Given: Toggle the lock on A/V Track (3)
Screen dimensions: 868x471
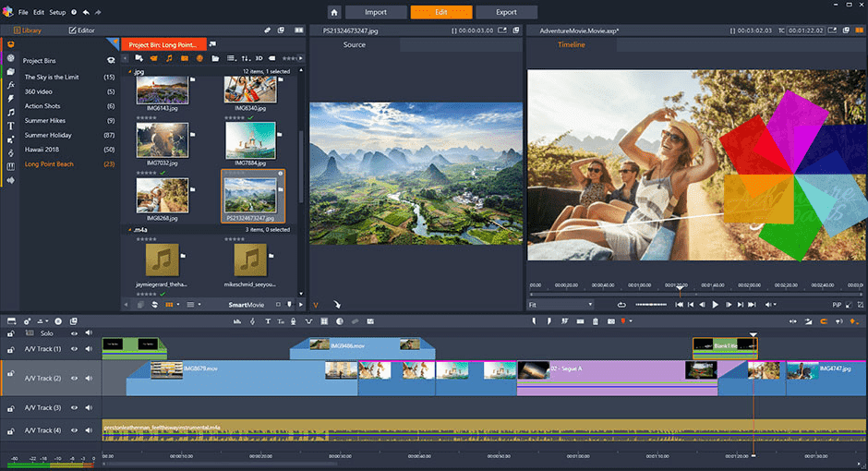Looking at the screenshot, I should [x=11, y=407].
